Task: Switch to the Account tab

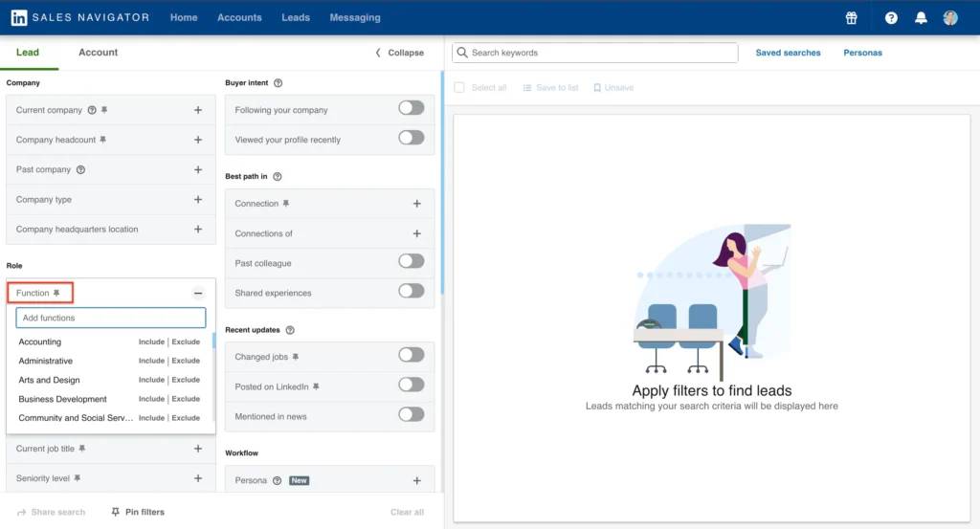Action: click(x=98, y=53)
